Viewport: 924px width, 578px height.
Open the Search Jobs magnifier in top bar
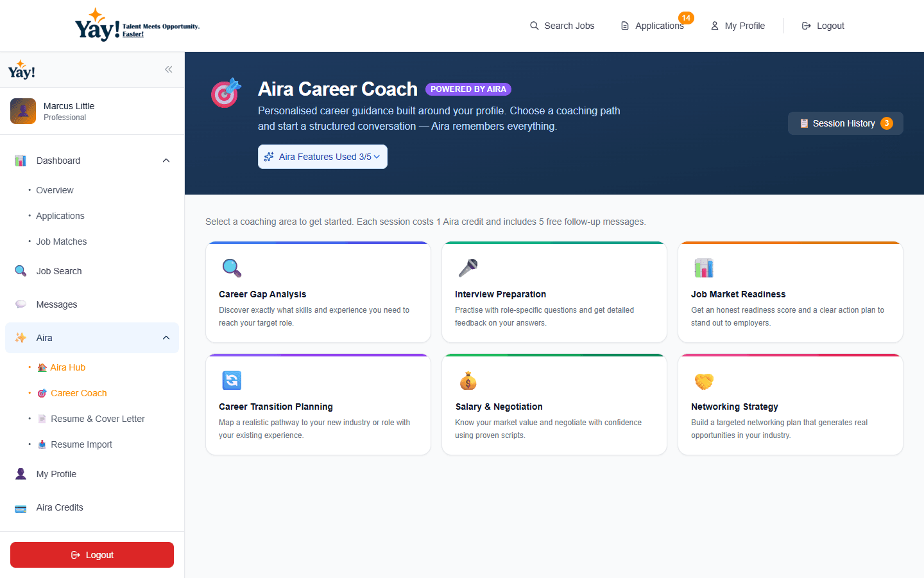click(x=535, y=26)
